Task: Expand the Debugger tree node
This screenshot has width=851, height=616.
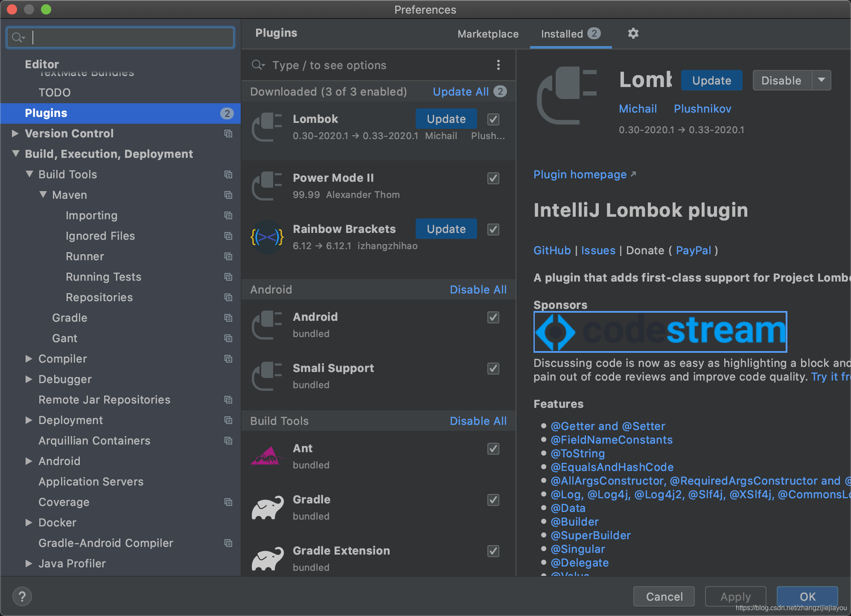Action: pos(29,379)
